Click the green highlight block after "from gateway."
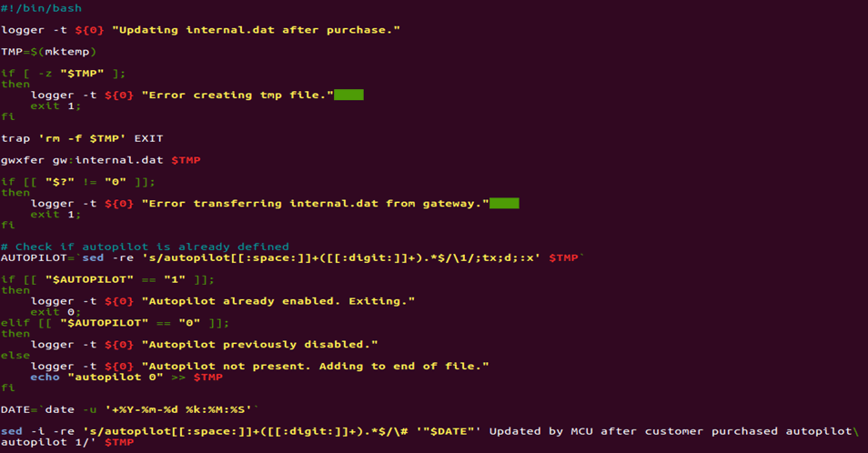 (504, 203)
